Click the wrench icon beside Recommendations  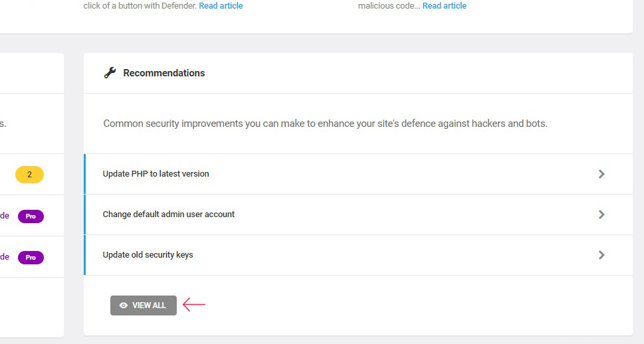tap(110, 72)
